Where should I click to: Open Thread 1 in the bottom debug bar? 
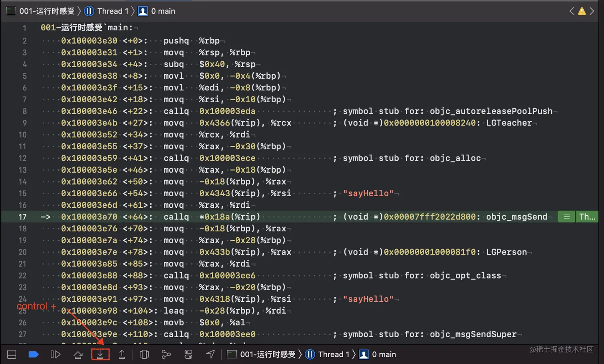coord(334,354)
